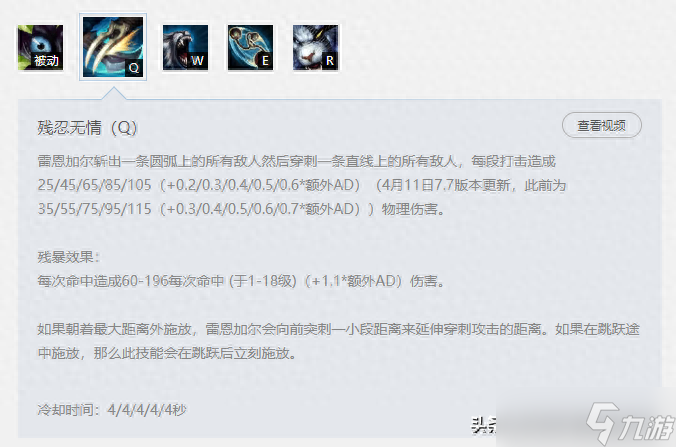Click the 每次命中造成60-196 damage line

[x=241, y=281]
